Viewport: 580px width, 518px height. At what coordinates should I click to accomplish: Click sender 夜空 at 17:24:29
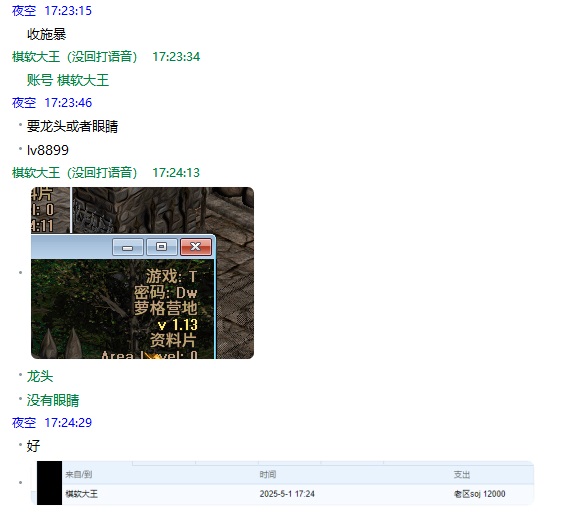(x=24, y=423)
